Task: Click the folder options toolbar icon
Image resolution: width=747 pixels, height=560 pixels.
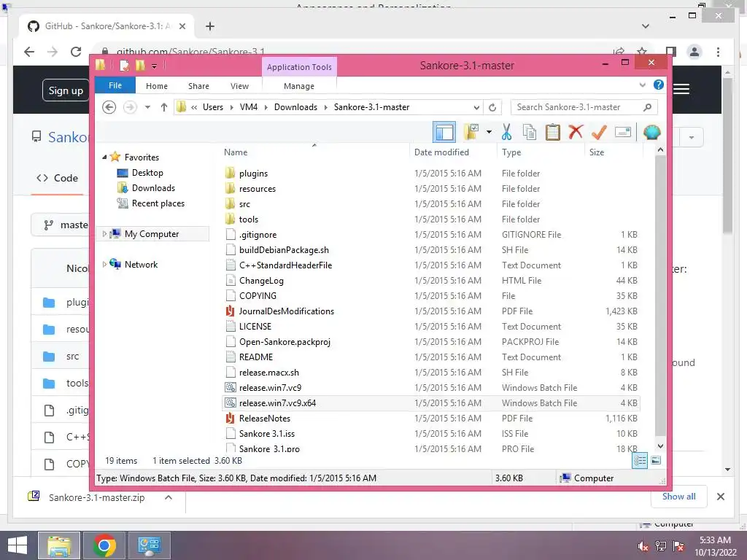Action: [471, 132]
